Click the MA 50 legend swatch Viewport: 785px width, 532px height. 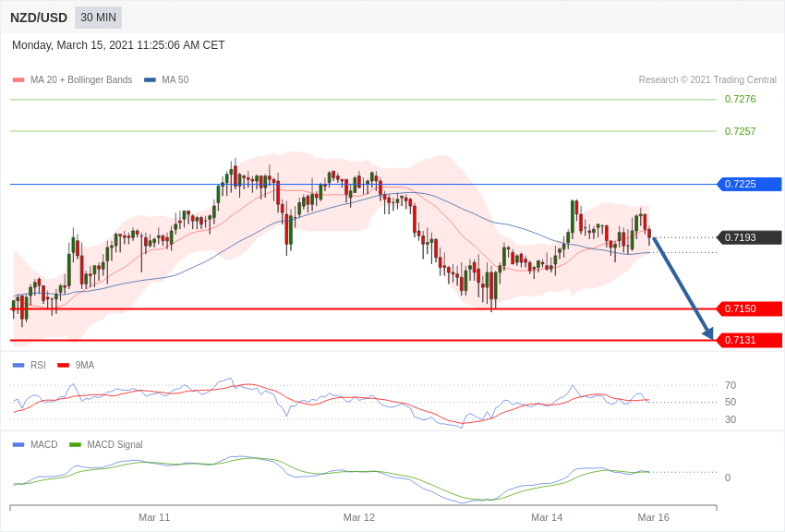150,79
